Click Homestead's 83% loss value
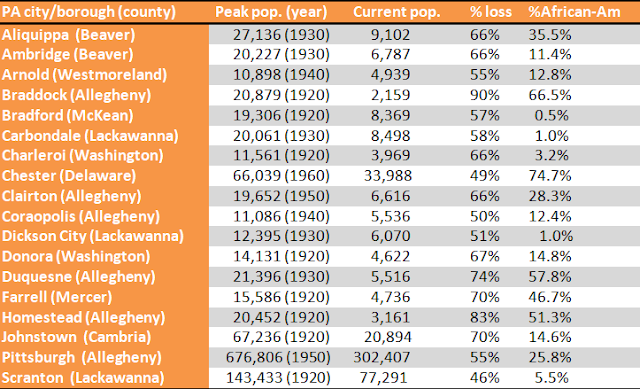The image size is (640, 389). (x=484, y=317)
